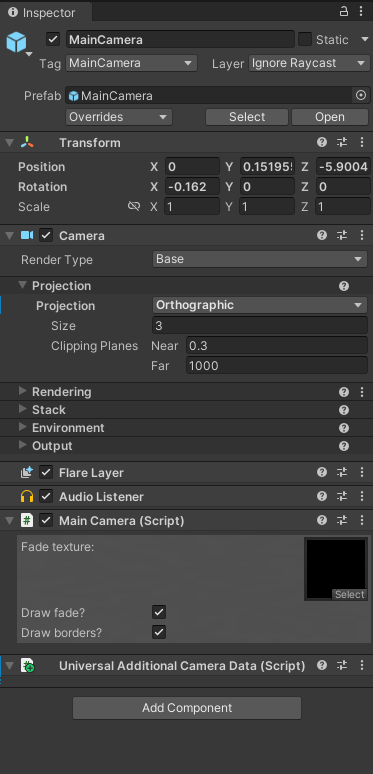Expand the Environment section
Viewport: 373px width, 774px height.
22,427
